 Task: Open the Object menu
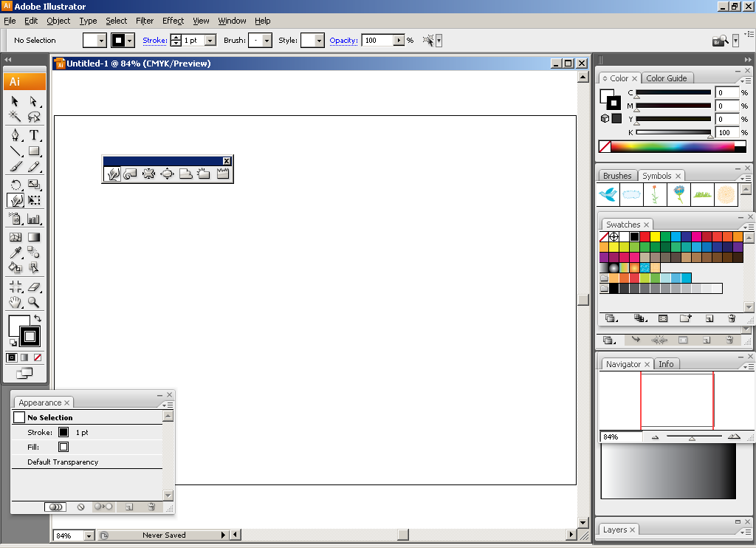[x=58, y=21]
